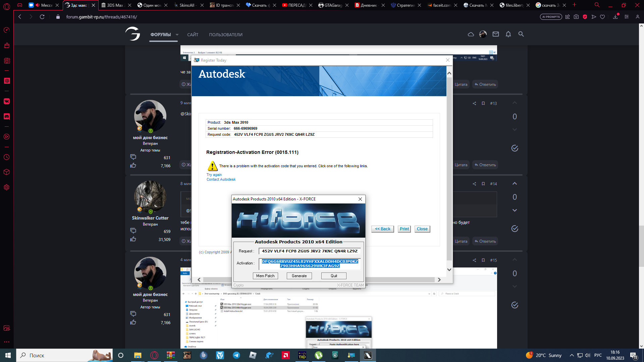The height and width of the screenshot is (362, 644).
Task: Click the cloud icon in forum header
Action: 471,34
